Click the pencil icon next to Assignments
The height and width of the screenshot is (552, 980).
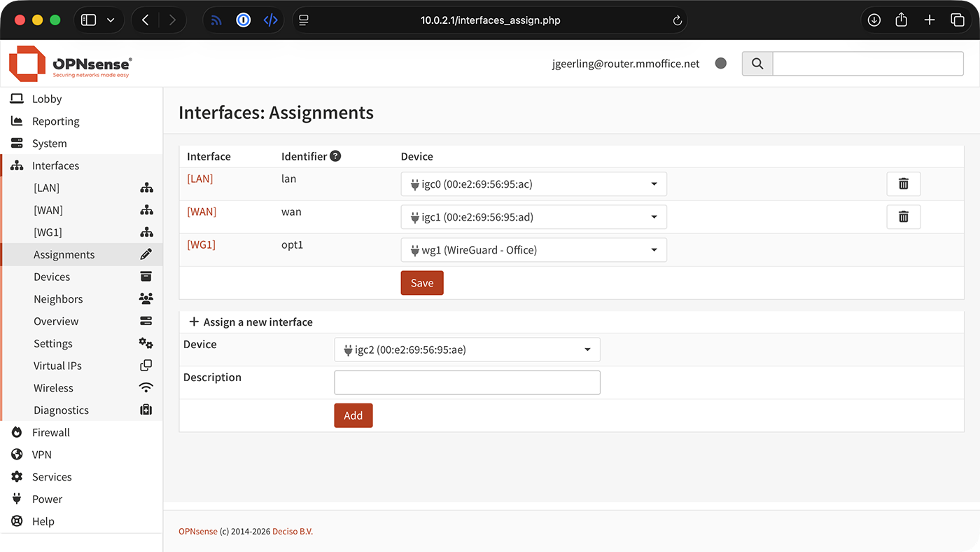146,254
